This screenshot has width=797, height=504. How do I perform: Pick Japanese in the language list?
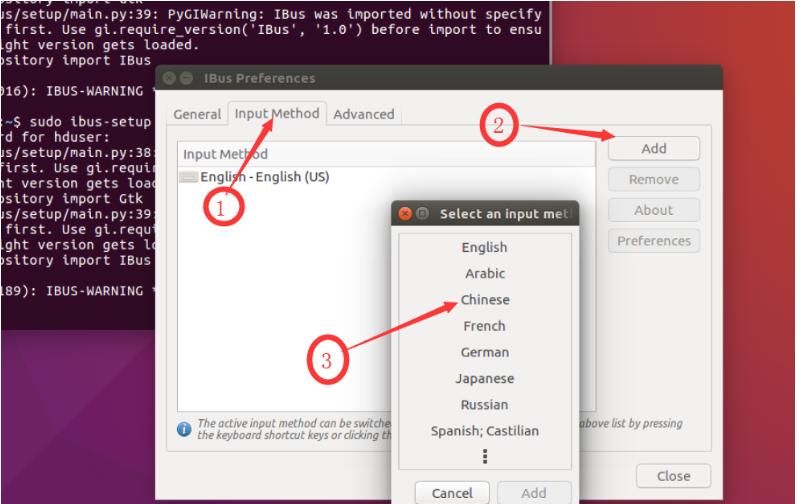click(484, 379)
